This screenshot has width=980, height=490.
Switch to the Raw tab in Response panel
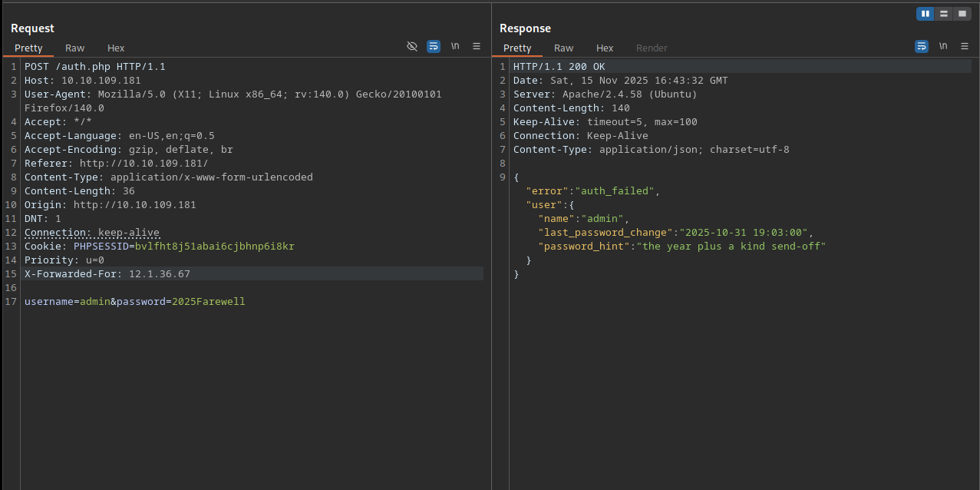564,48
